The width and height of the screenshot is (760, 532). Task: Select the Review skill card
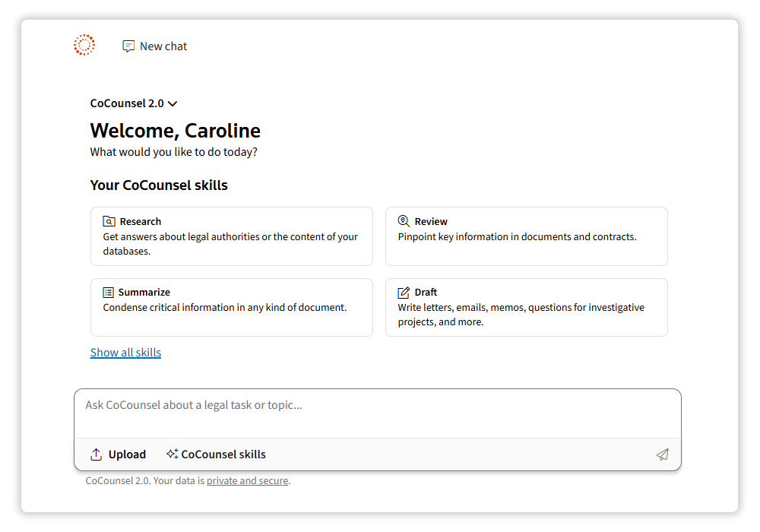(x=526, y=236)
